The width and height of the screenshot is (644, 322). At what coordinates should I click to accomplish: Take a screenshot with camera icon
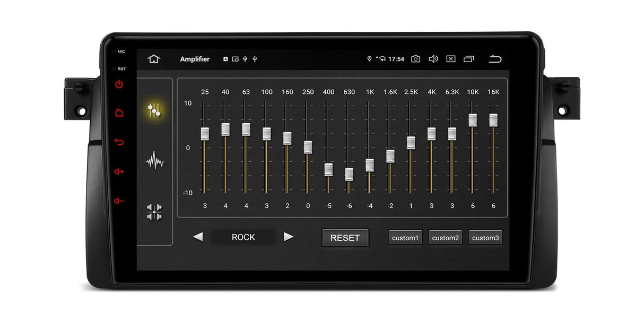coord(415,59)
